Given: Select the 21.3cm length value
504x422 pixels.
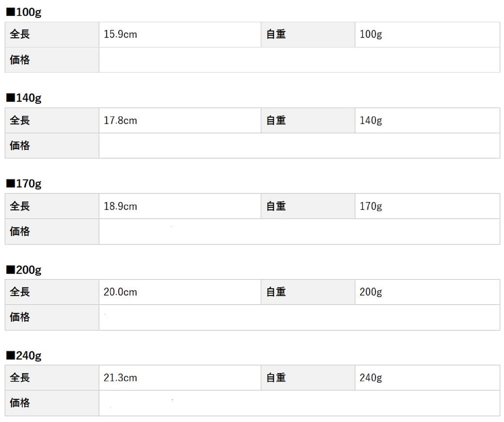Looking at the screenshot, I should [120, 378].
